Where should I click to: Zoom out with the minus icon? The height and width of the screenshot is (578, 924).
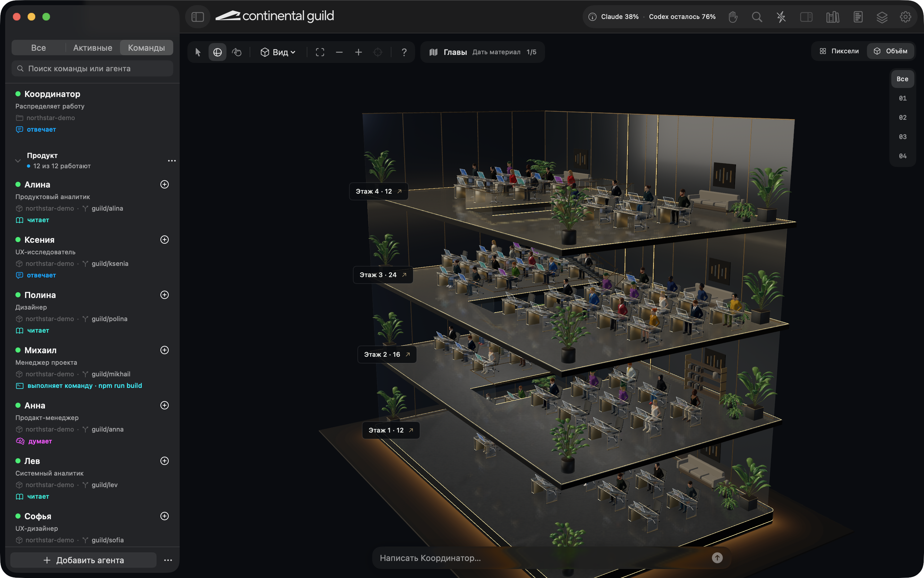coord(339,52)
